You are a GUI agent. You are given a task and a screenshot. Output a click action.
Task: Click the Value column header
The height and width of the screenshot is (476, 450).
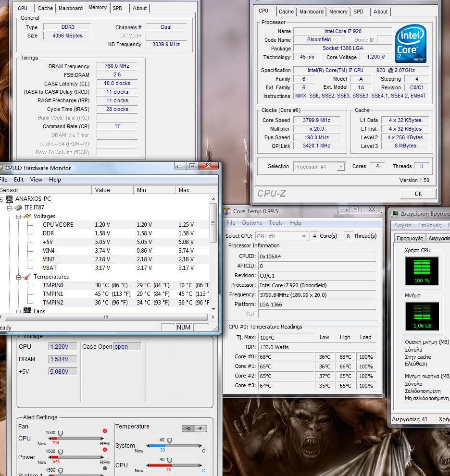pos(112,190)
